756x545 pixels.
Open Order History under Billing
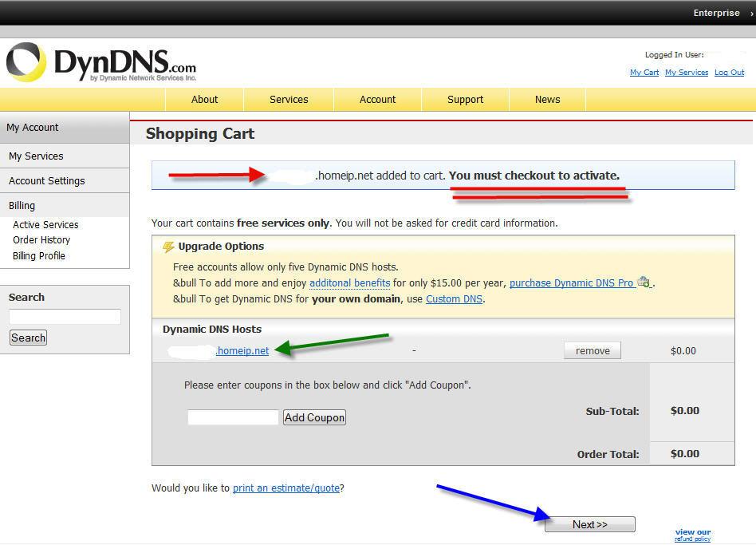click(41, 240)
